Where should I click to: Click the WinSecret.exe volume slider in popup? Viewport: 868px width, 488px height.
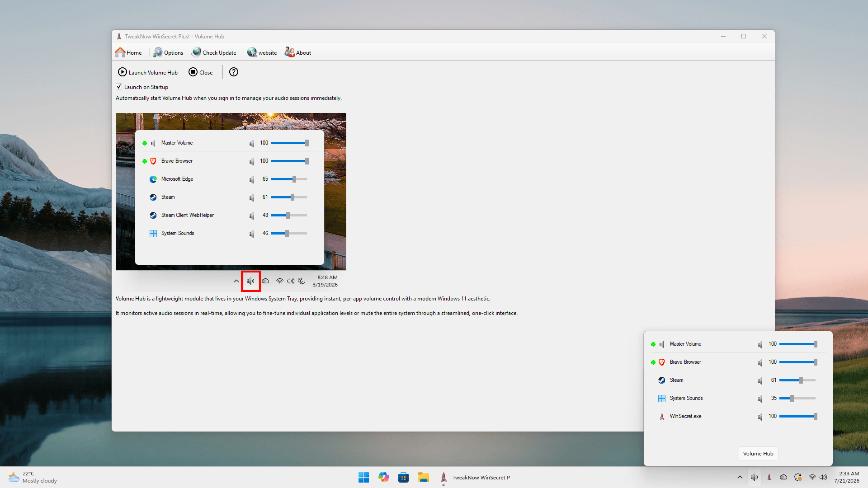pyautogui.click(x=798, y=416)
